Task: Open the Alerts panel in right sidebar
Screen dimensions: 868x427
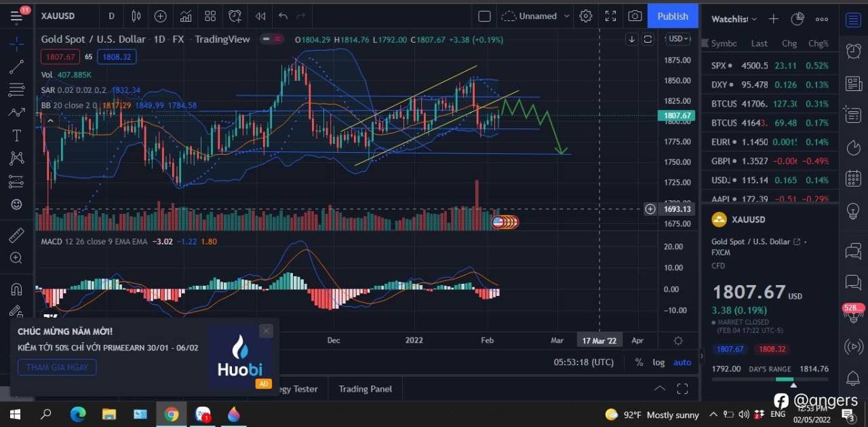Action: tap(853, 50)
